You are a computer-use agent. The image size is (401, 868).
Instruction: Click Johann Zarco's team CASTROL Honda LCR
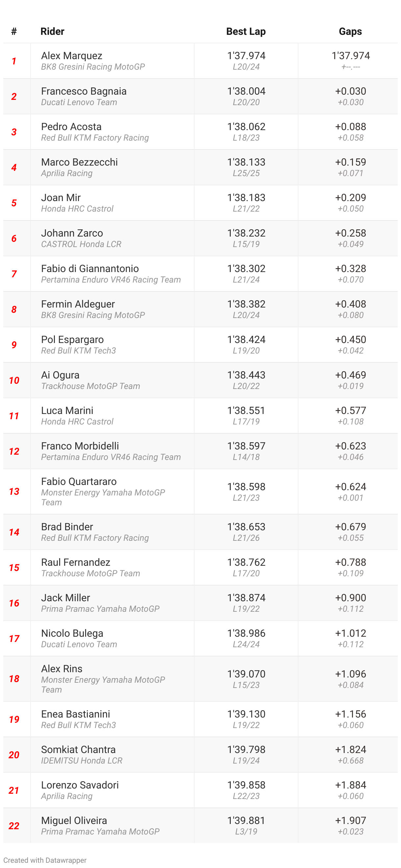pyautogui.click(x=81, y=244)
